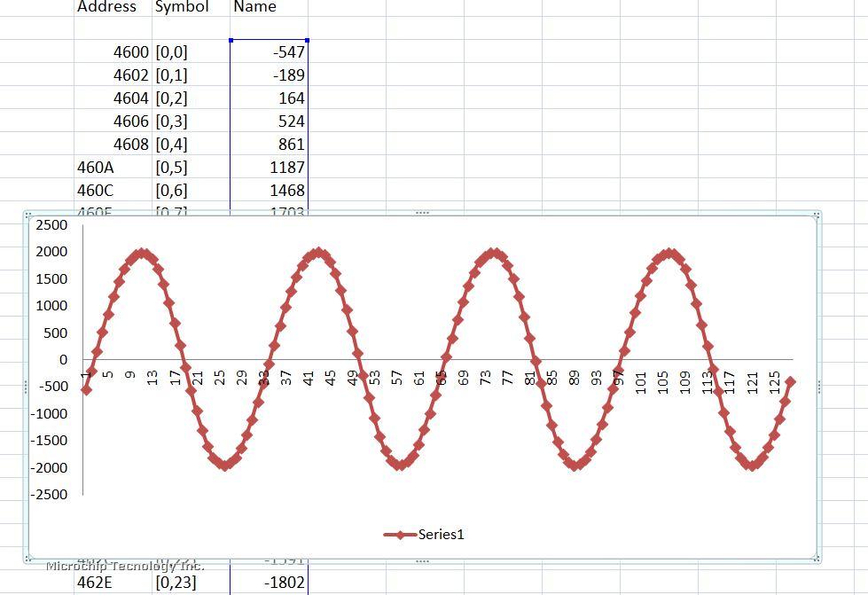Viewport: 868px width, 595px height.
Task: Click the red Series1 legend marker
Action: point(400,535)
